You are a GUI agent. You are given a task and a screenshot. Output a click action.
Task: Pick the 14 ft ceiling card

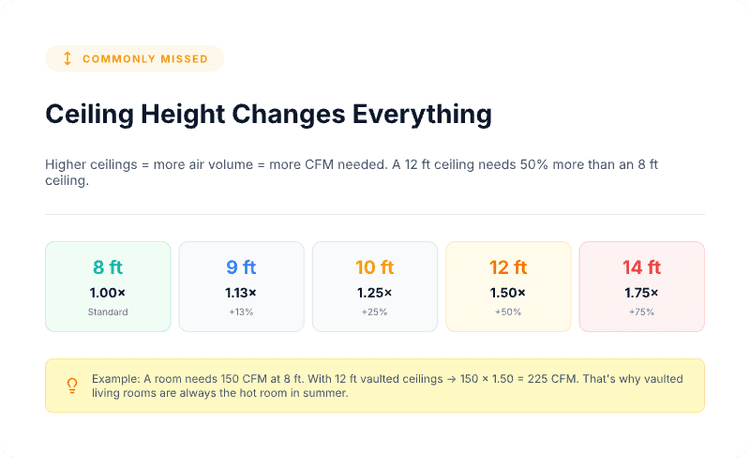click(642, 286)
